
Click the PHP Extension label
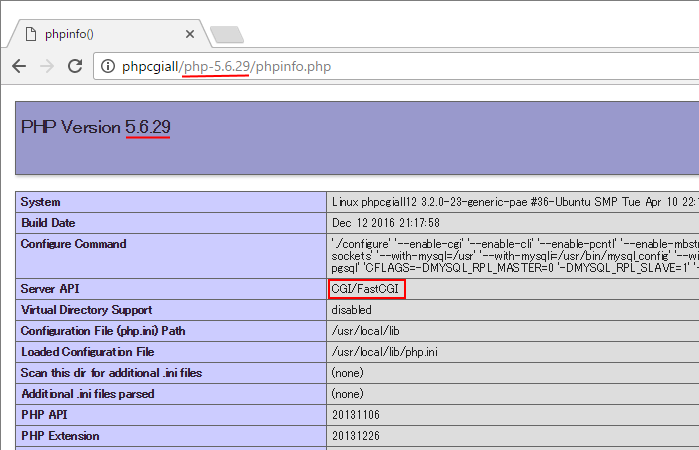click(60, 436)
